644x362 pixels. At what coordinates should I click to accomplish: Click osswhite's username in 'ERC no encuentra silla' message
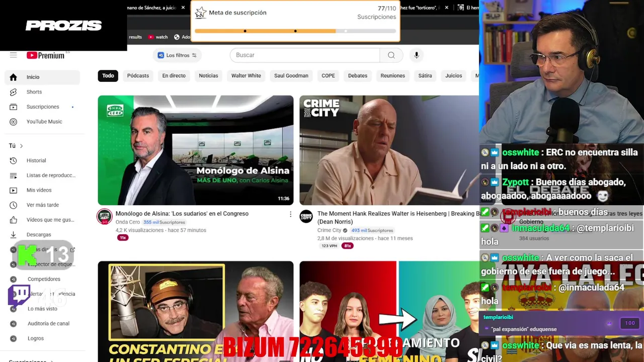click(520, 152)
